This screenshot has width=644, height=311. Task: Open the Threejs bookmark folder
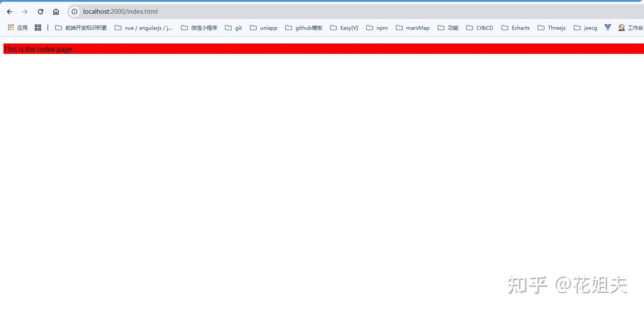(x=551, y=28)
